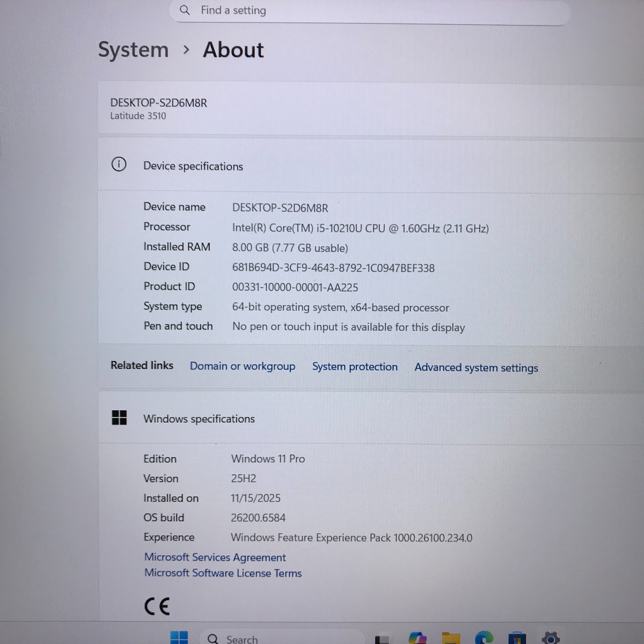This screenshot has width=644, height=644.
Task: Click the magnifier icon in Find a setting
Action: coord(185,10)
